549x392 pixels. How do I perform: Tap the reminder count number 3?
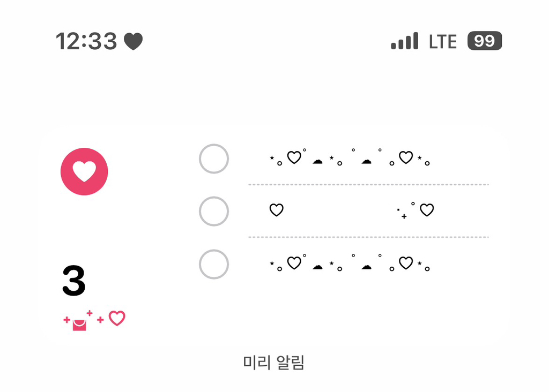coord(74,281)
